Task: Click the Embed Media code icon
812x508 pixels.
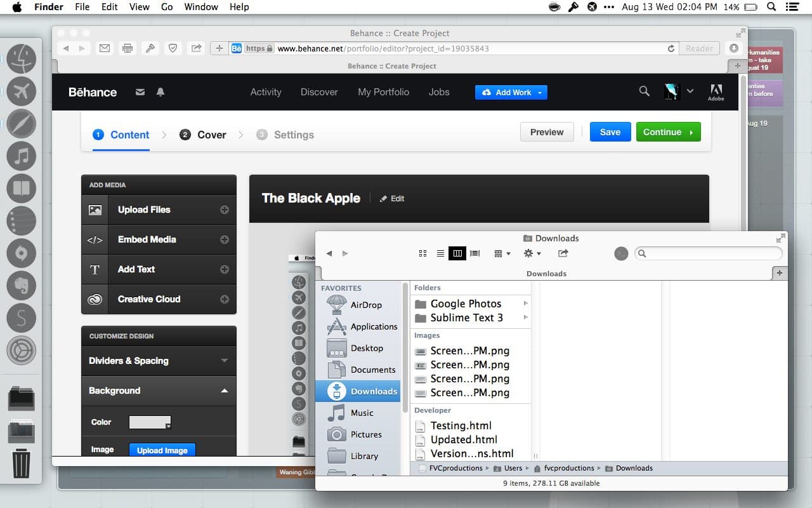Action: click(x=95, y=240)
